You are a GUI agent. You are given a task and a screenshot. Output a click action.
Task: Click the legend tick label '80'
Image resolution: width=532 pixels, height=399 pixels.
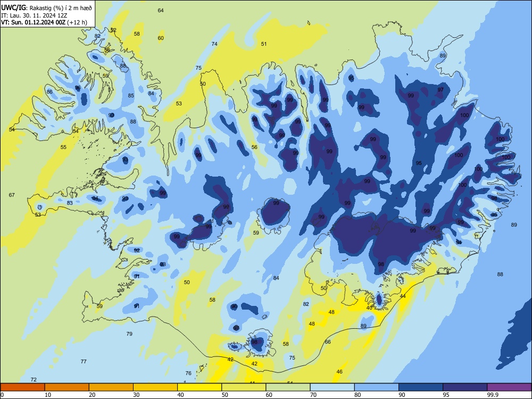[358, 395]
